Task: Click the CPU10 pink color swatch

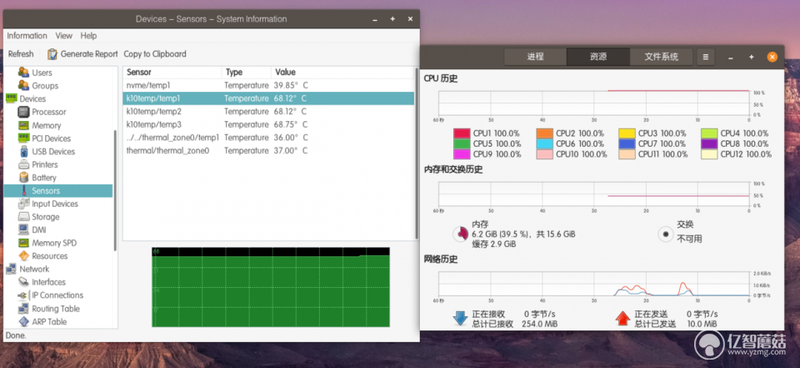Action: tap(544, 154)
